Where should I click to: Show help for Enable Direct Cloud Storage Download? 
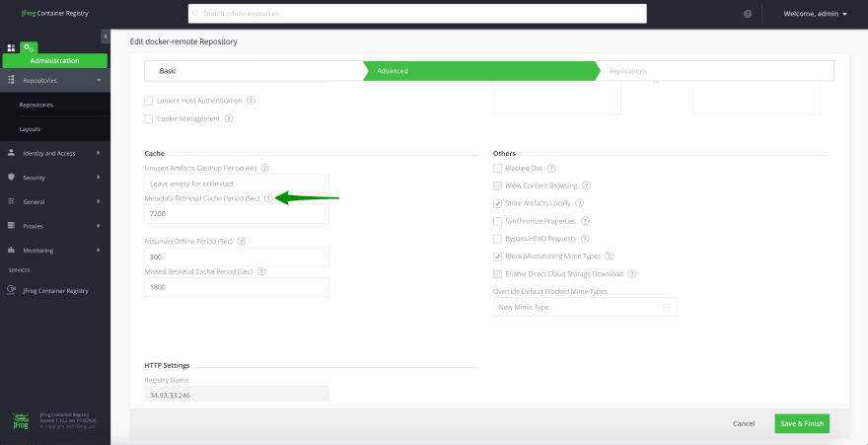(631, 274)
